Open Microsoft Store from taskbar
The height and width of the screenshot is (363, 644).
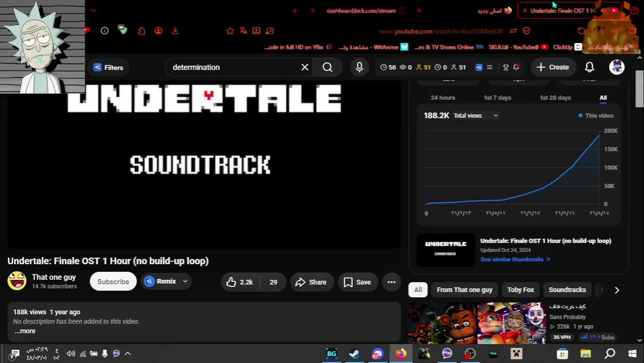click(562, 353)
